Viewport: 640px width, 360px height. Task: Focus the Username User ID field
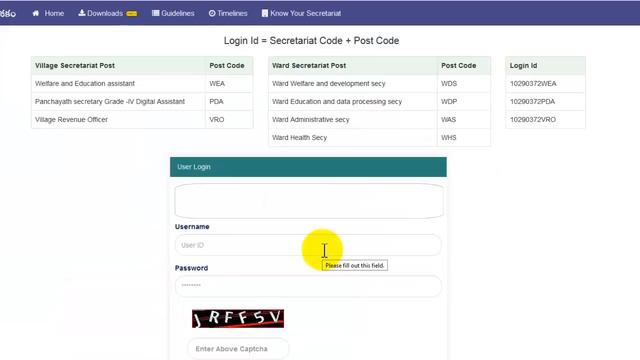(x=308, y=245)
